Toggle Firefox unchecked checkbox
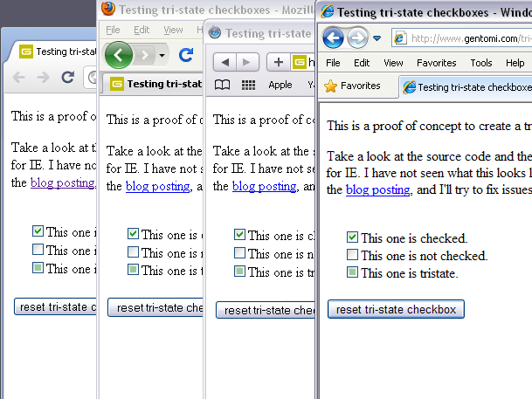 point(133,251)
